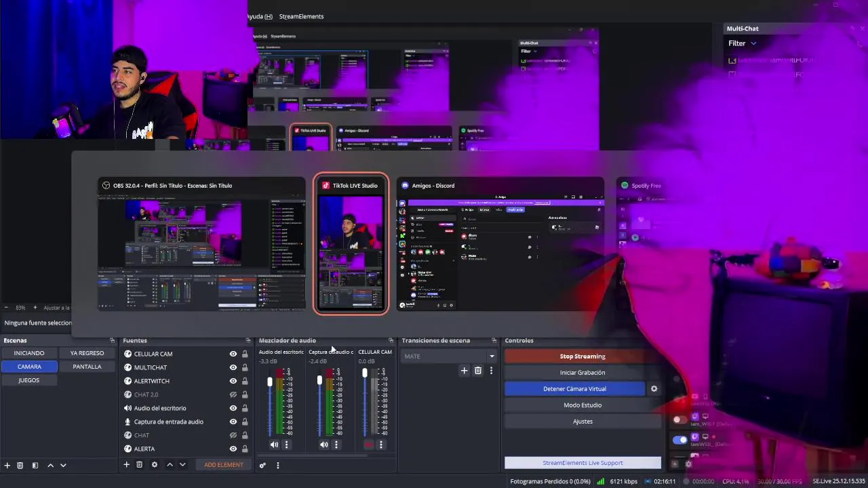The width and height of the screenshot is (868, 488).
Task: Mute Captura de audio speaker icon in mixer
Action: click(323, 445)
